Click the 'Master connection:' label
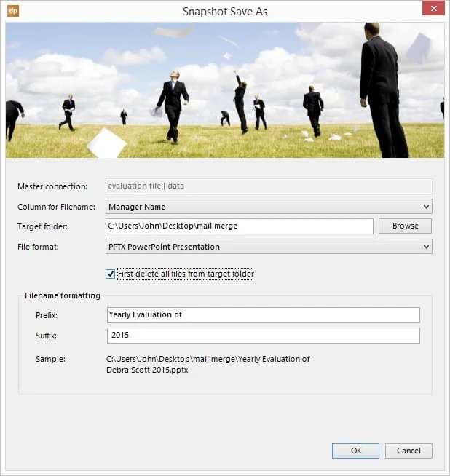Viewport: 450px width, 476px height. (52, 186)
